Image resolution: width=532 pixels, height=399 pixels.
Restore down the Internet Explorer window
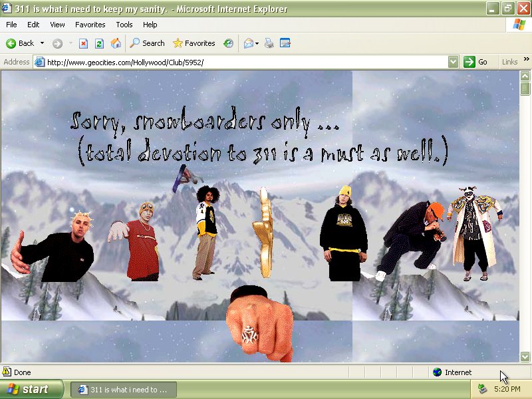508,9
